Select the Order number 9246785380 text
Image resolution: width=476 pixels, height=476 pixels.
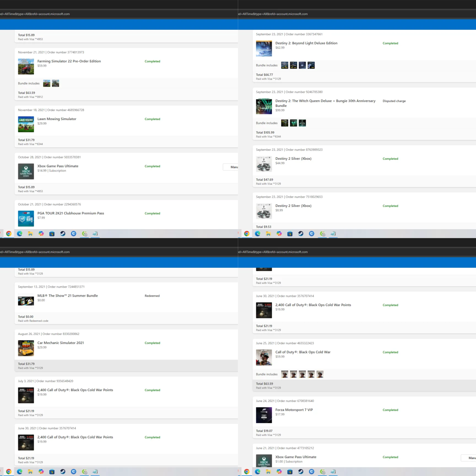(304, 92)
